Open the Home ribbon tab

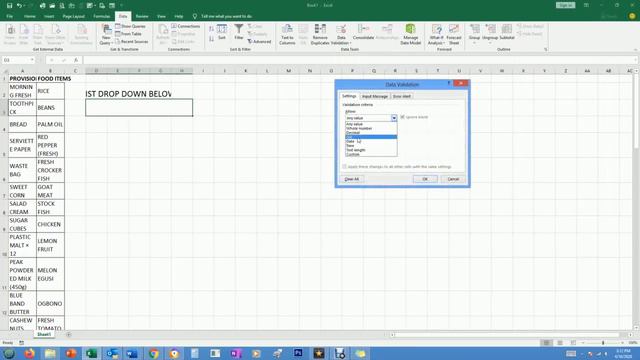[29, 16]
